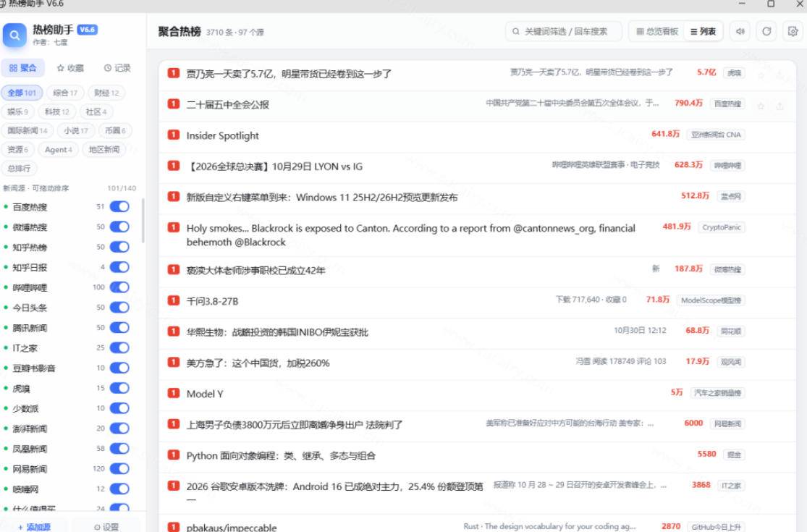The height and width of the screenshot is (532, 807).
Task: Select the 娱乐 9 category filter
Action: tap(17, 111)
